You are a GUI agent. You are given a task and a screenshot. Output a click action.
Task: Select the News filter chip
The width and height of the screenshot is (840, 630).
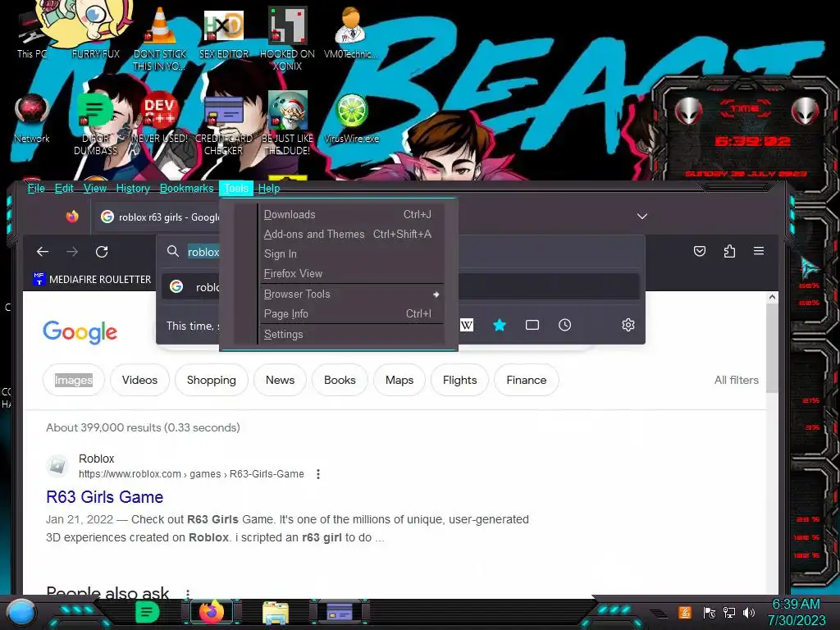click(x=280, y=380)
